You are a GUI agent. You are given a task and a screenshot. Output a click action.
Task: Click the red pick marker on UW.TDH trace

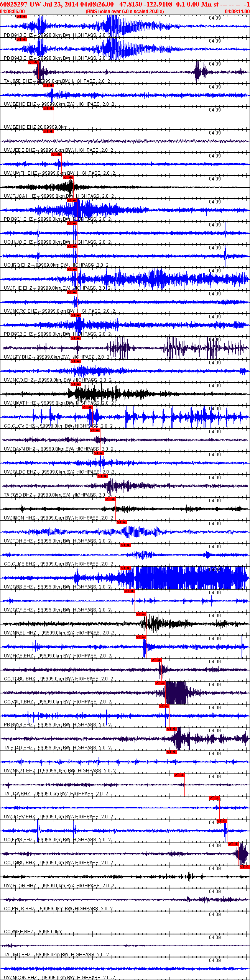(122, 522)
